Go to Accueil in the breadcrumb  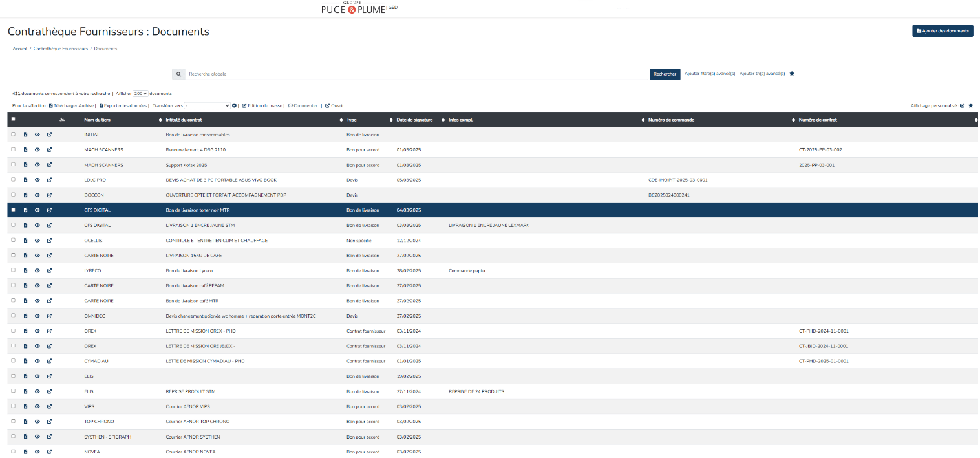click(x=20, y=49)
